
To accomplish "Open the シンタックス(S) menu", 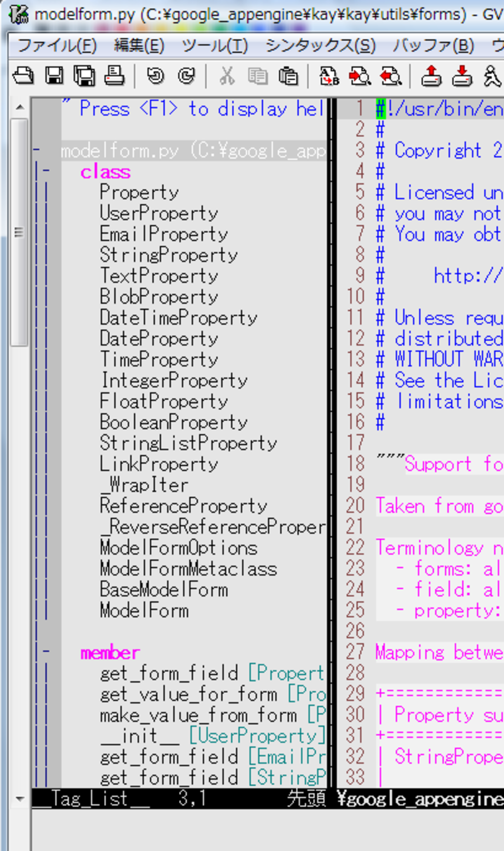I will pos(320,46).
